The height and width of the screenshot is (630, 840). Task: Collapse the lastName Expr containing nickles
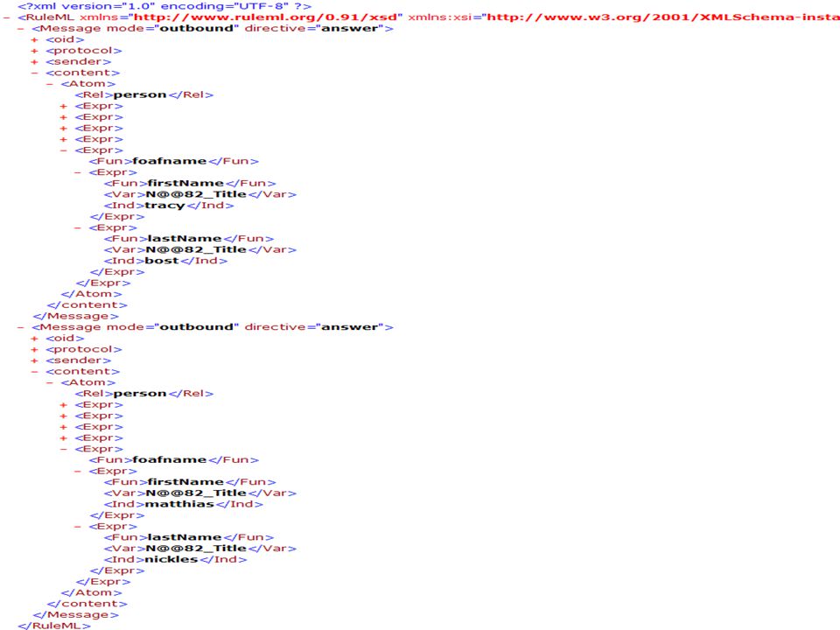[78, 527]
